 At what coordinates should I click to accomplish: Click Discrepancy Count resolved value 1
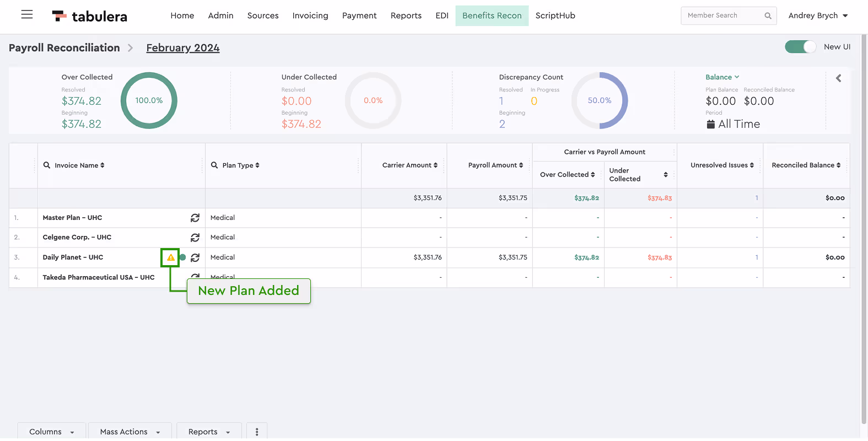501,101
